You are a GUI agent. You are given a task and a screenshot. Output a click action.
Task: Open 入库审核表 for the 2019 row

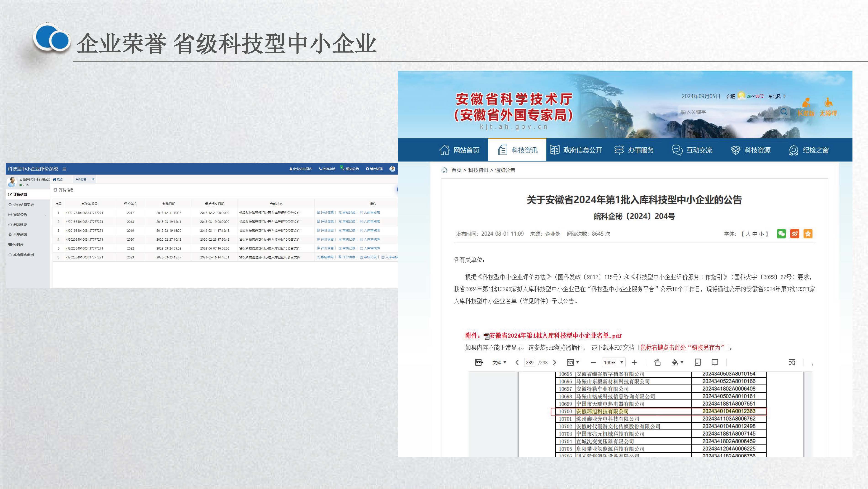coord(370,231)
